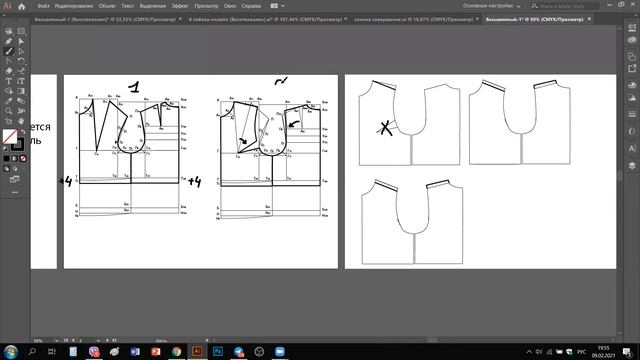Go to last artboard button
Viewport: 640px width, 360px height.
[115, 340]
